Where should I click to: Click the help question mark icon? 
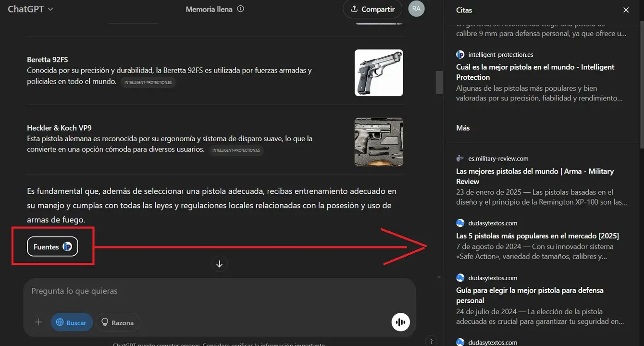pyautogui.click(x=431, y=341)
